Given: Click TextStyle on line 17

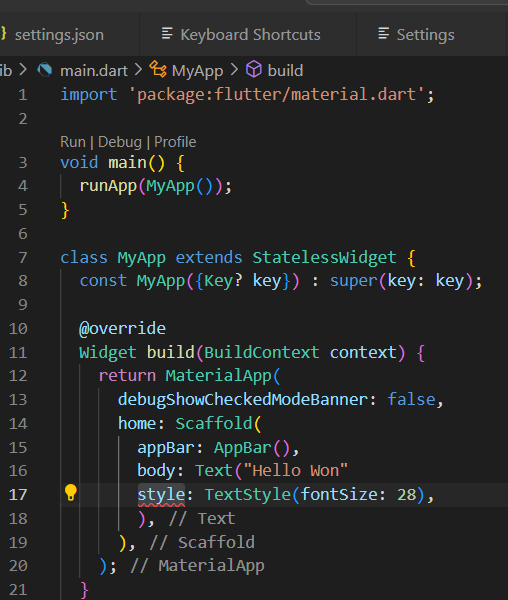Looking at the screenshot, I should click(248, 494).
